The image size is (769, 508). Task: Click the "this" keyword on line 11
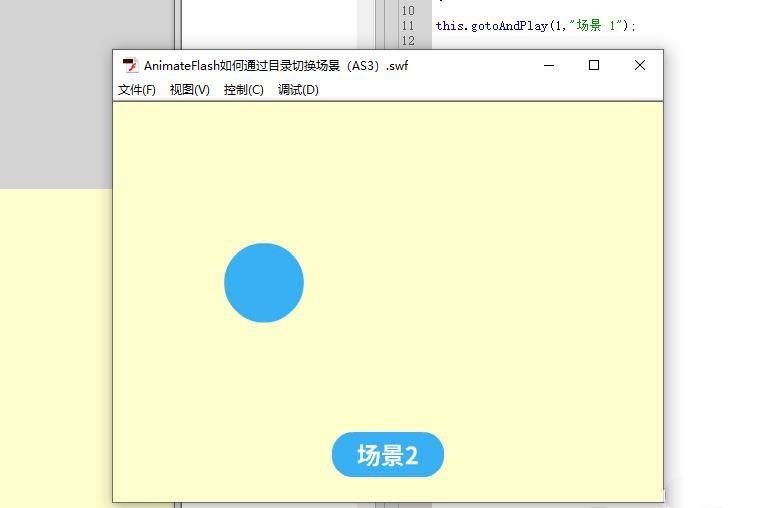[449, 26]
